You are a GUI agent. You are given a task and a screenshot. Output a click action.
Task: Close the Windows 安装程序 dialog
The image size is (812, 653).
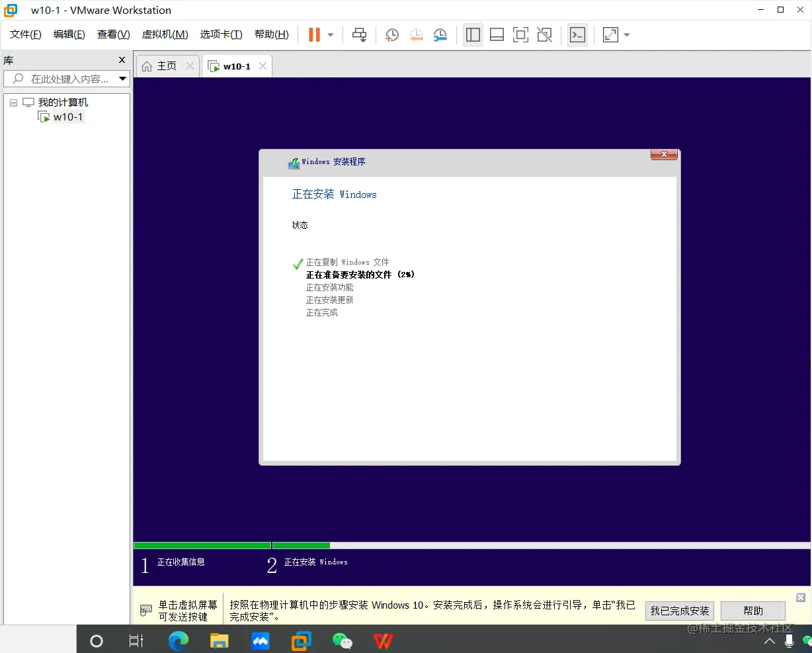tap(664, 154)
